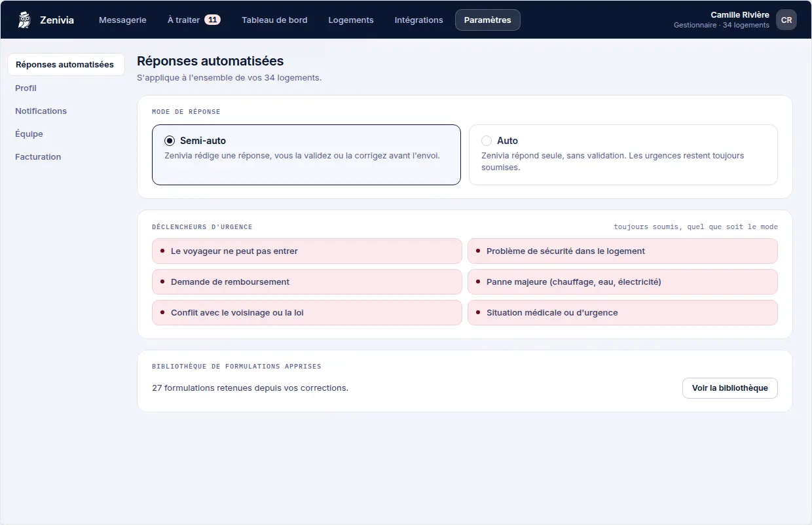Click the Voir la bibliothèque button
The height and width of the screenshot is (525, 812).
coord(730,388)
